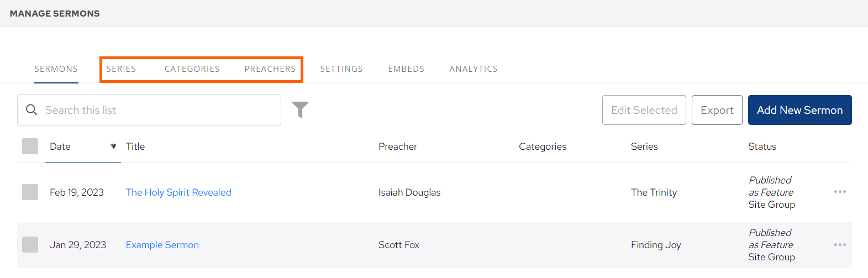Open the three-dot menu for The Holy Spirit Revealed
The image size is (868, 278).
tap(840, 192)
